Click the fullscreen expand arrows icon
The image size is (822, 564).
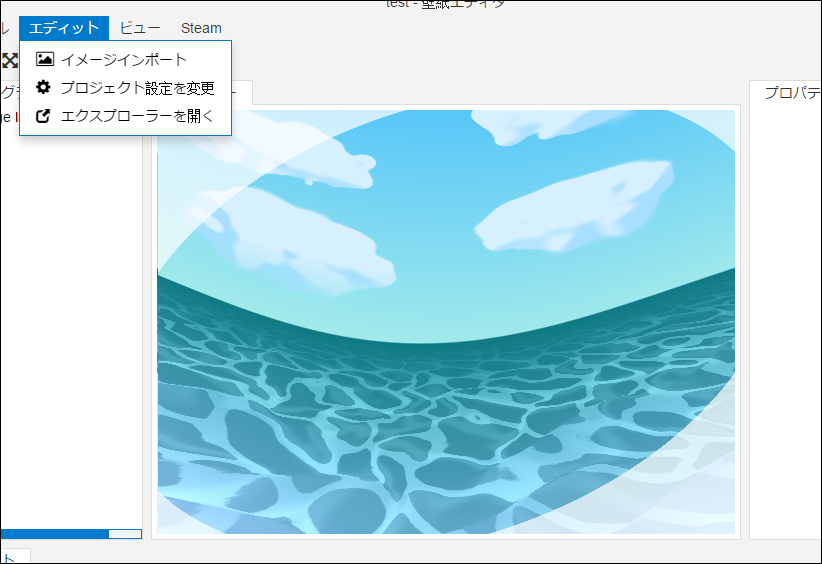(x=9, y=60)
